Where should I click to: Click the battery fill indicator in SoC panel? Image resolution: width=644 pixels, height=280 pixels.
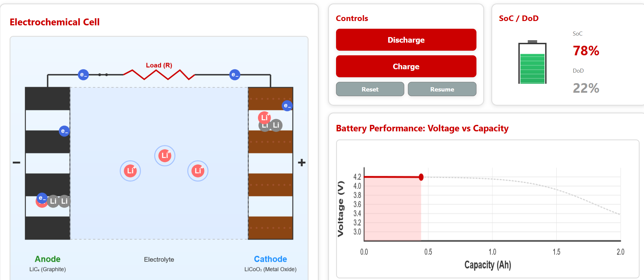pyautogui.click(x=532, y=69)
